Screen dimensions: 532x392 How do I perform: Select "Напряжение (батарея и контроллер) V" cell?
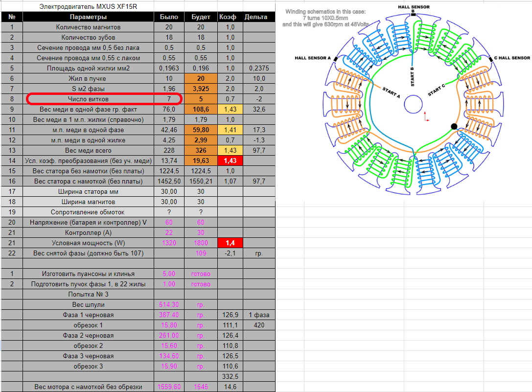(88, 222)
